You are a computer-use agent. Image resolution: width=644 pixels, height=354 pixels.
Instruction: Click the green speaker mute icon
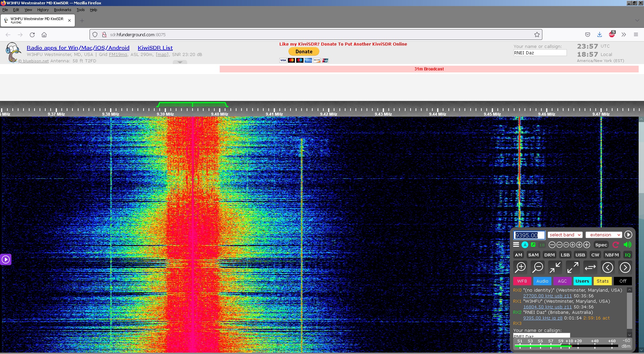627,245
